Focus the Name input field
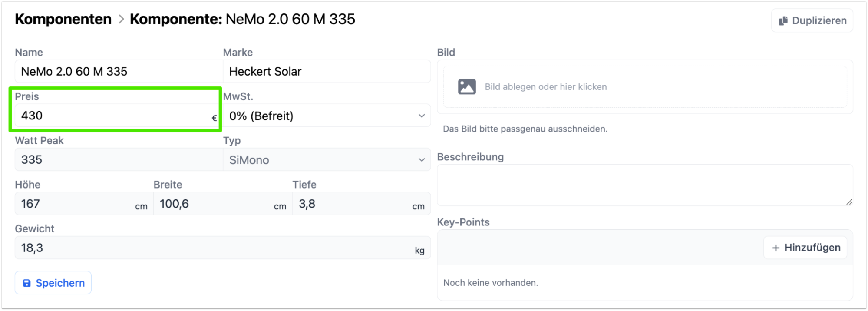The image size is (868, 311). [118, 72]
